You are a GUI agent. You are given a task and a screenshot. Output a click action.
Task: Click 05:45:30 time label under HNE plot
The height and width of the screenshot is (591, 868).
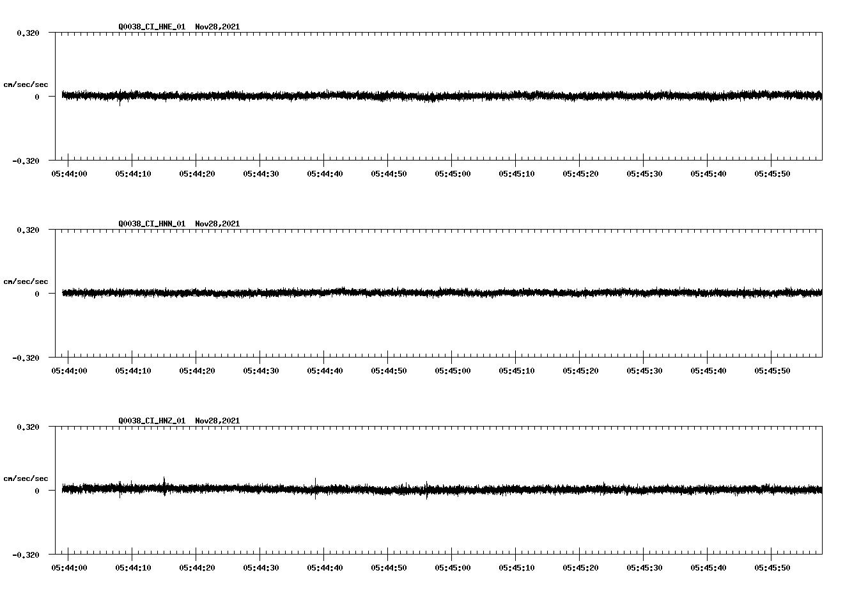644,174
